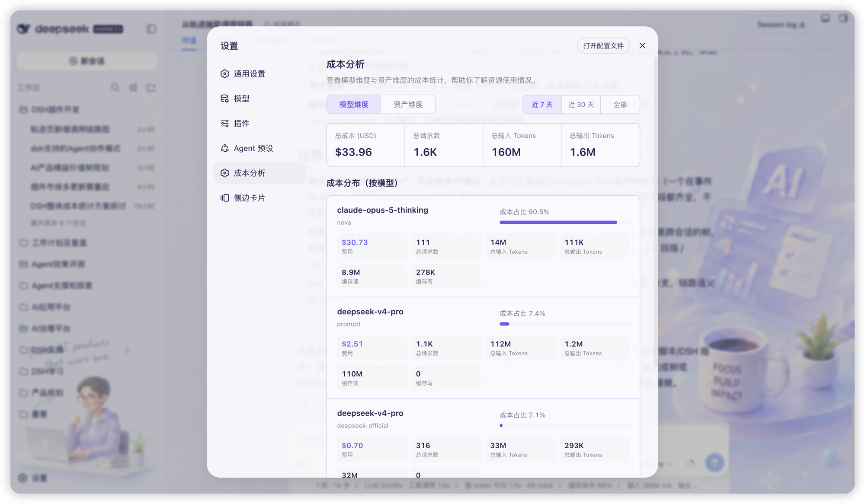Start a new conversation with 新会话
The image size is (865, 504).
point(87,61)
